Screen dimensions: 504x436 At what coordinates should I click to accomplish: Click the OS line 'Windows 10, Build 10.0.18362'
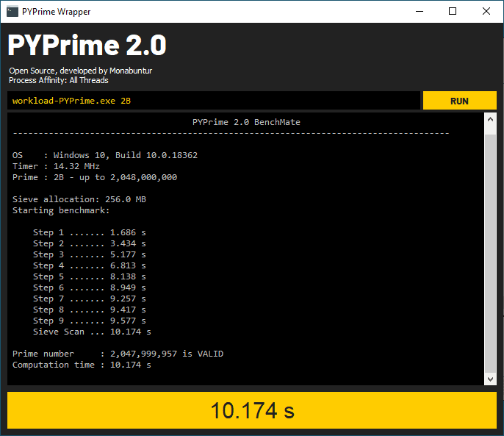pyautogui.click(x=105, y=155)
